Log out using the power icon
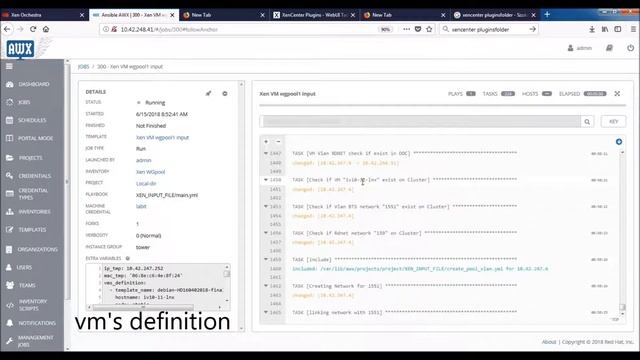 [x=631, y=48]
